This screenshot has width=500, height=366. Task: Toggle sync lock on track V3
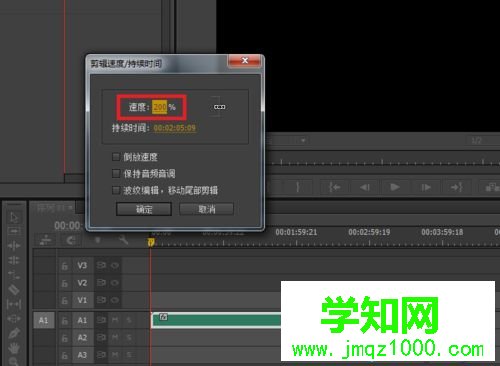click(x=101, y=266)
